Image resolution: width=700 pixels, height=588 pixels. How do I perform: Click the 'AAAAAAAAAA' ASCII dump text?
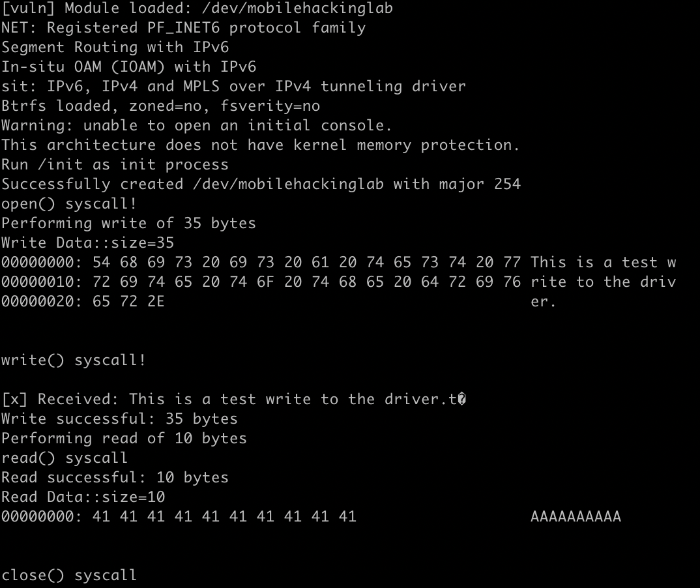576,516
